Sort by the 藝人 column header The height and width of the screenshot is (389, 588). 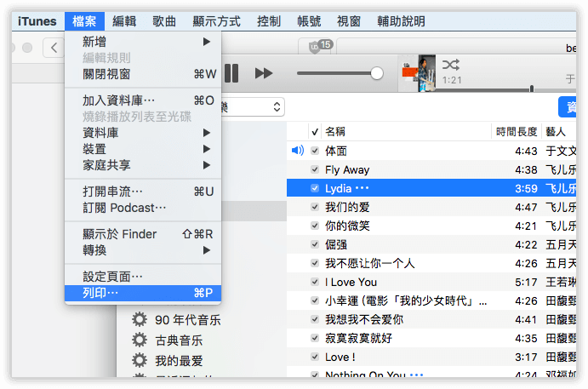[560, 132]
